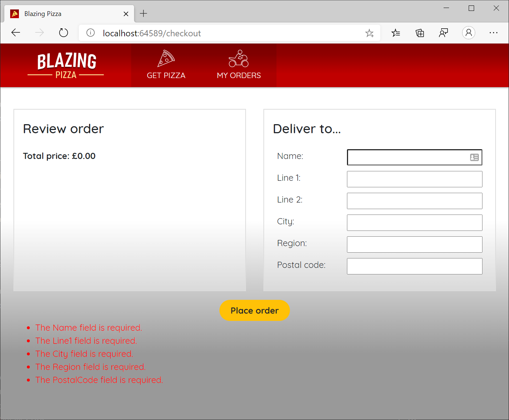Click the Place order button

255,310
